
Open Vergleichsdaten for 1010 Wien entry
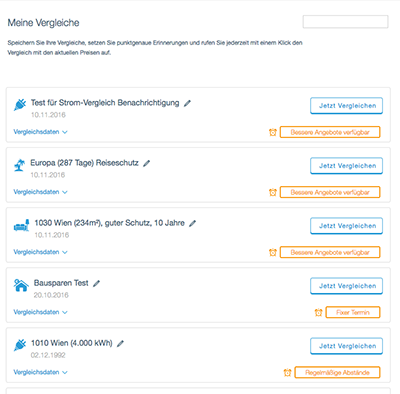pyautogui.click(x=40, y=372)
